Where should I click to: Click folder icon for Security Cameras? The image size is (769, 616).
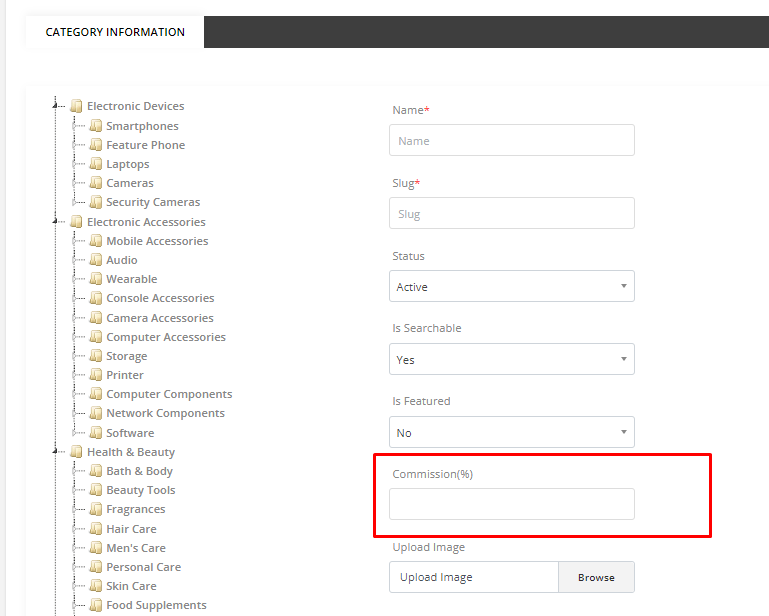click(96, 202)
